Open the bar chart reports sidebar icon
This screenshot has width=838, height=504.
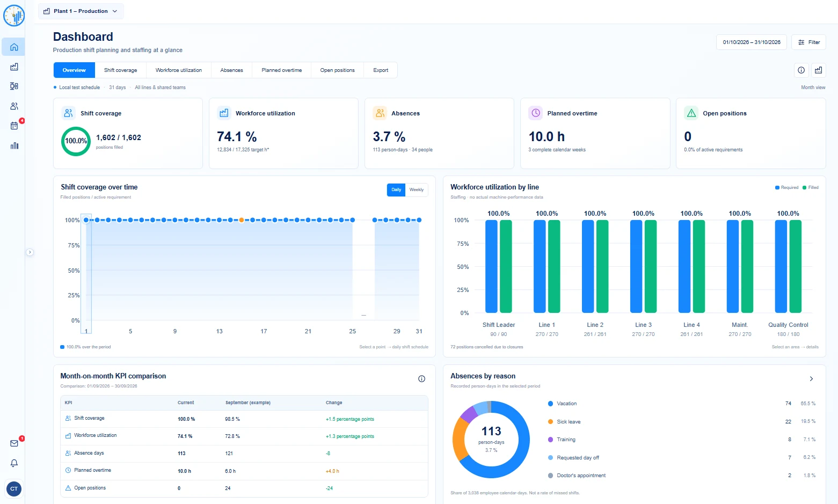click(14, 145)
